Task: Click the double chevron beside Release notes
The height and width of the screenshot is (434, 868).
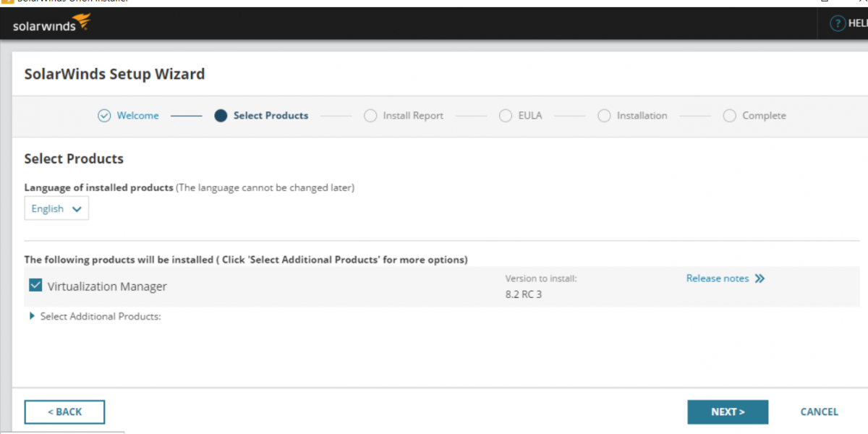Action: pyautogui.click(x=759, y=278)
